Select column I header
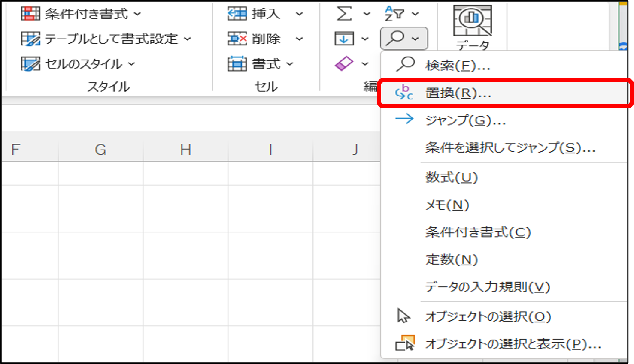This screenshot has width=634, height=364. click(x=270, y=149)
